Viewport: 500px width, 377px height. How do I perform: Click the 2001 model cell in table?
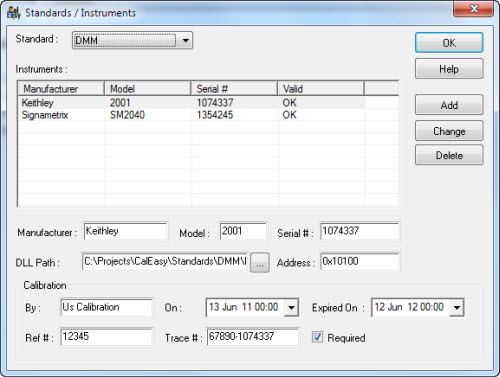click(120, 103)
